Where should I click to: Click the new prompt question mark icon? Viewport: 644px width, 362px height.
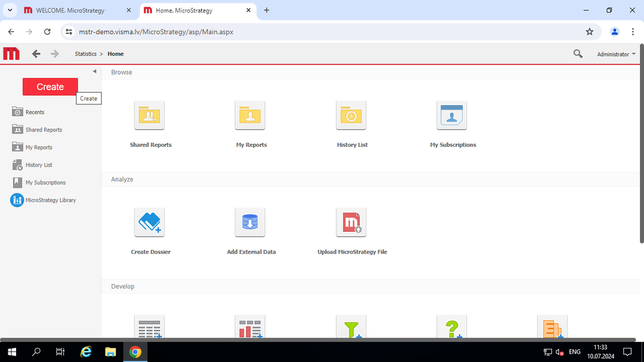(452, 327)
